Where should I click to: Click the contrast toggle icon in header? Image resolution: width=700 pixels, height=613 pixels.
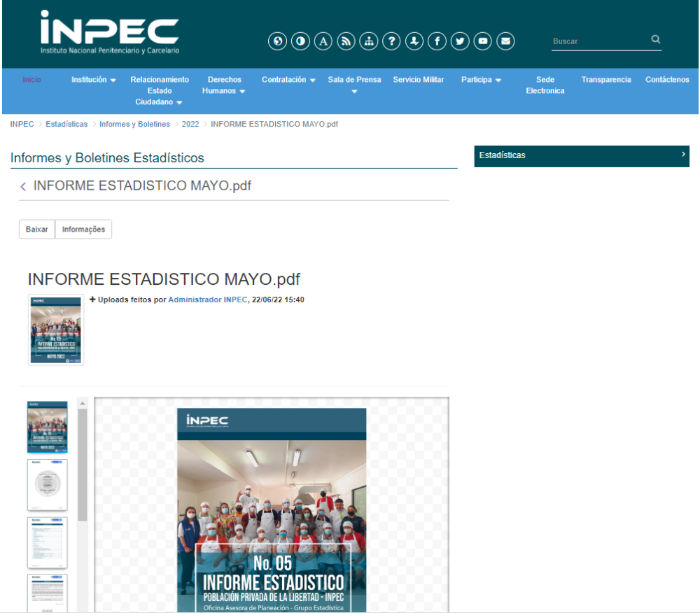[300, 41]
